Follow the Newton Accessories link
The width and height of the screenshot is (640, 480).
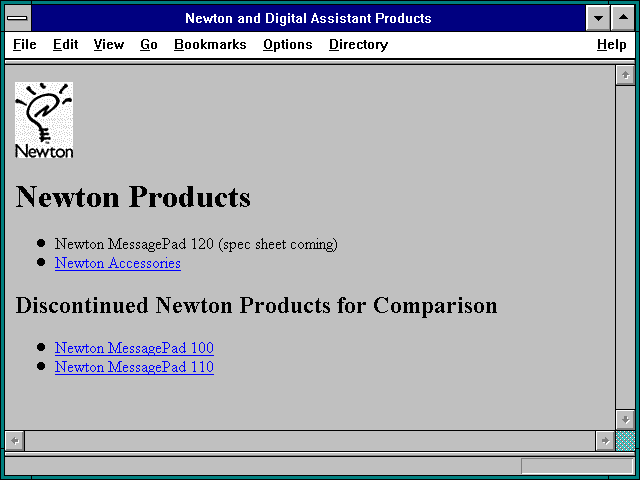[x=118, y=263]
